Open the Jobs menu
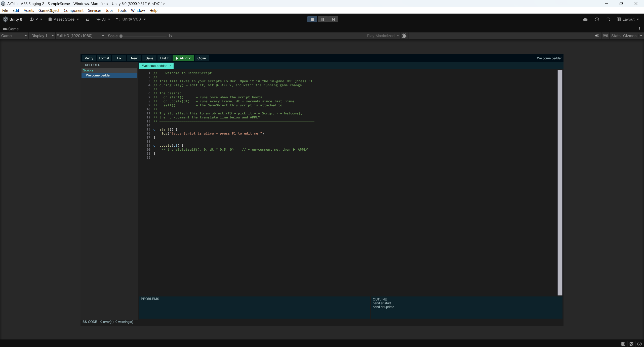Screen dimensions: 644x347 coord(109,10)
